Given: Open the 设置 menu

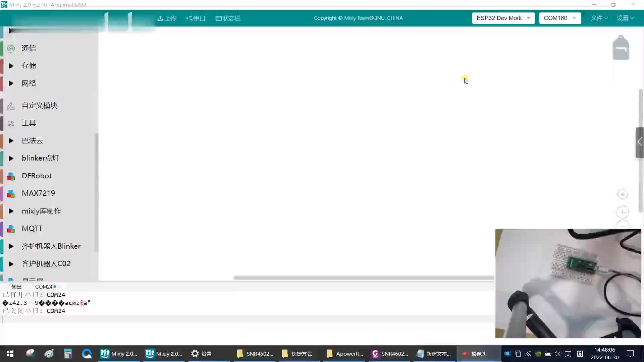Looking at the screenshot, I should pos(625,18).
